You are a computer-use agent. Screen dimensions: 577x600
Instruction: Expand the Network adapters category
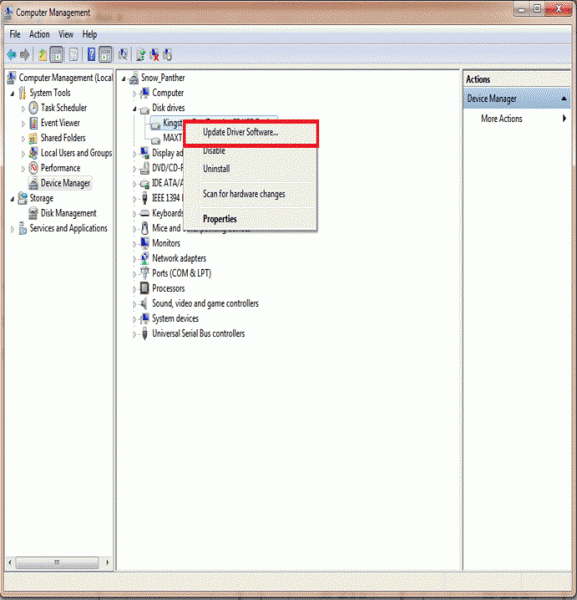tap(134, 259)
